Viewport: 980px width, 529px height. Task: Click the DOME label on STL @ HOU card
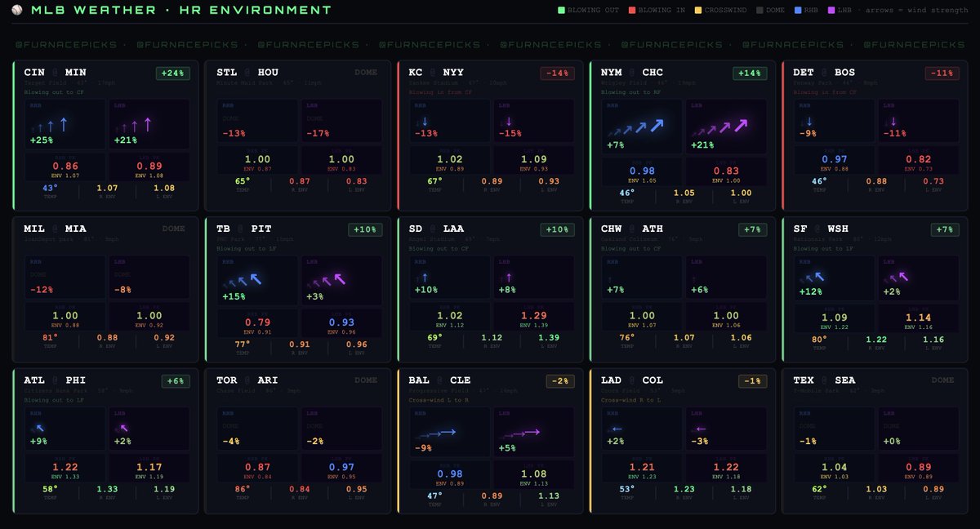click(x=366, y=73)
